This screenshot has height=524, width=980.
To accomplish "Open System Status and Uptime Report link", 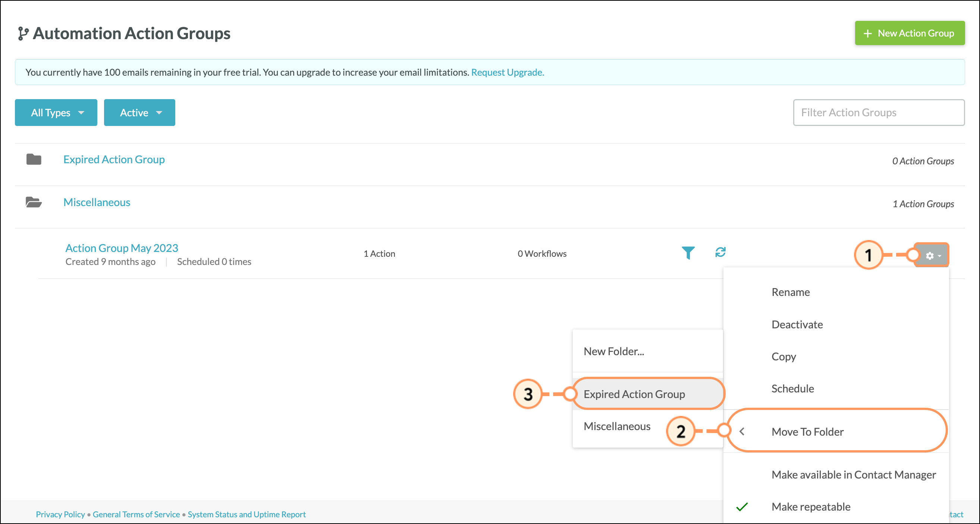I will (246, 514).
